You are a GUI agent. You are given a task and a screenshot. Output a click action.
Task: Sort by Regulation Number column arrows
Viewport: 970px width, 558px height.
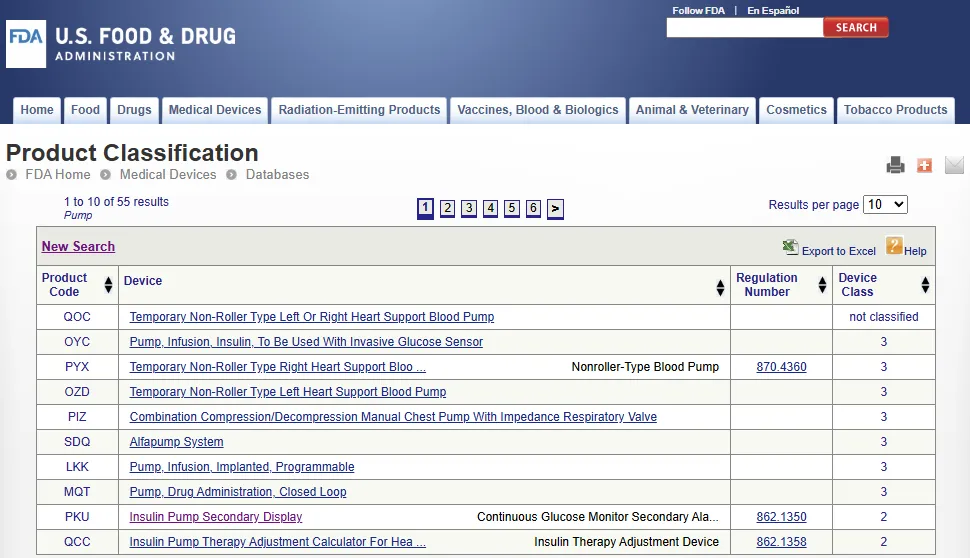click(x=822, y=285)
